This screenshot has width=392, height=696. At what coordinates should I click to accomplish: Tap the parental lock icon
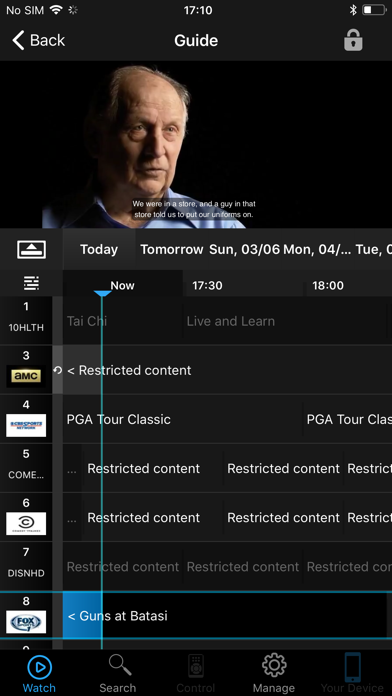point(353,40)
